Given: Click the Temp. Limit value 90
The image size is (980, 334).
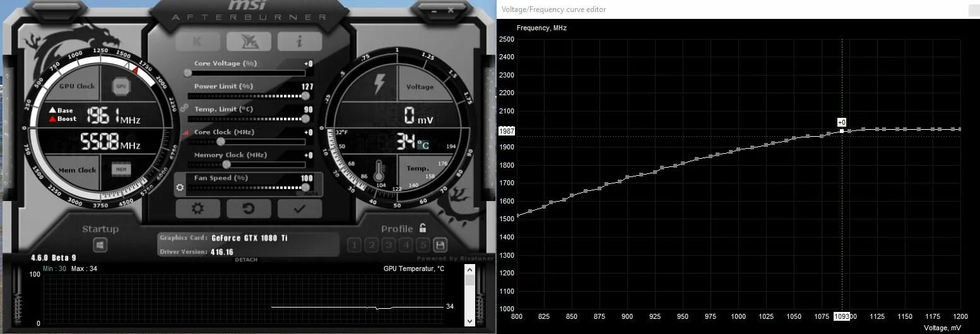Looking at the screenshot, I should [308, 110].
